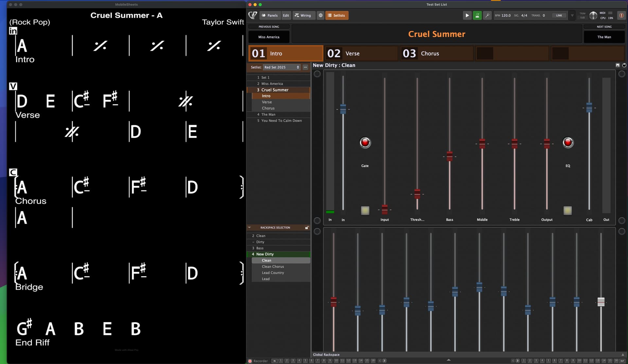Click the rackspace selection lock icon

[307, 228]
